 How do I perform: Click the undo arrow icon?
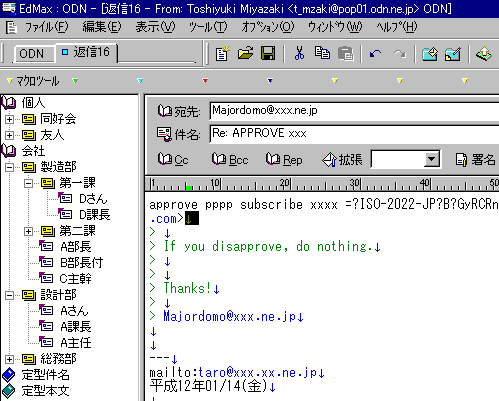(376, 54)
